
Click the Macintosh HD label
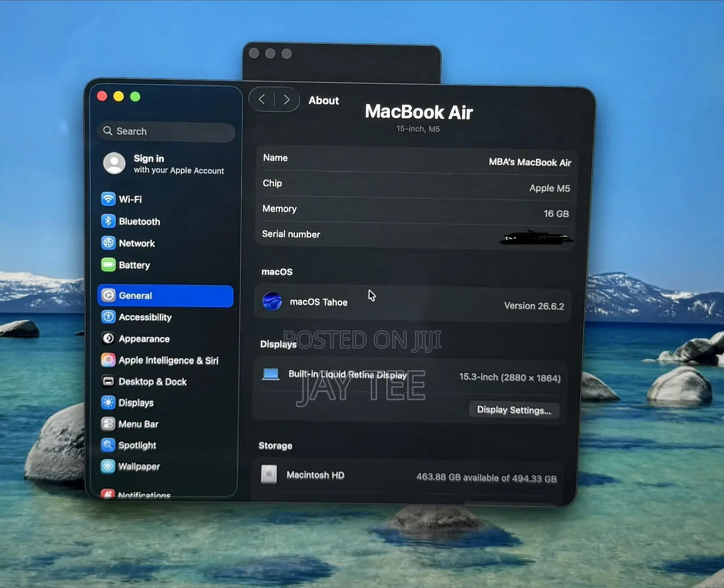(315, 475)
